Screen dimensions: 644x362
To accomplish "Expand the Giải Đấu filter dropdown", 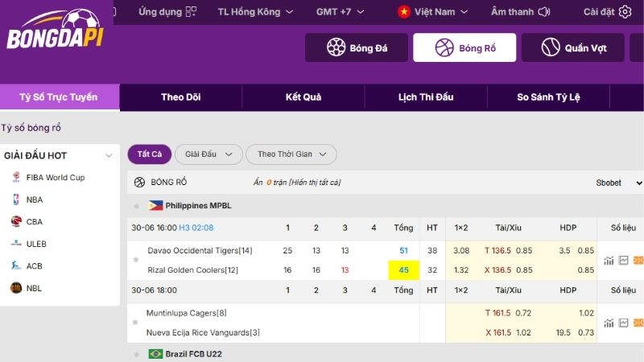I will [x=208, y=154].
